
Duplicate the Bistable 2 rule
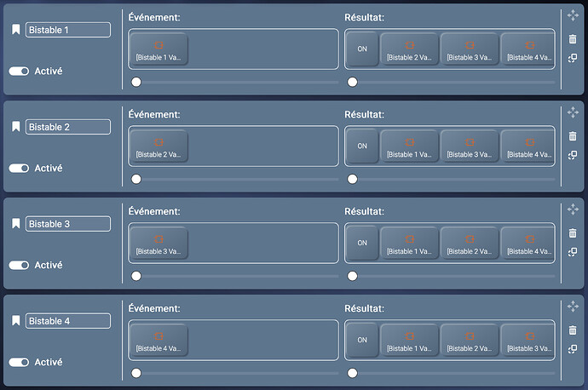(573, 155)
